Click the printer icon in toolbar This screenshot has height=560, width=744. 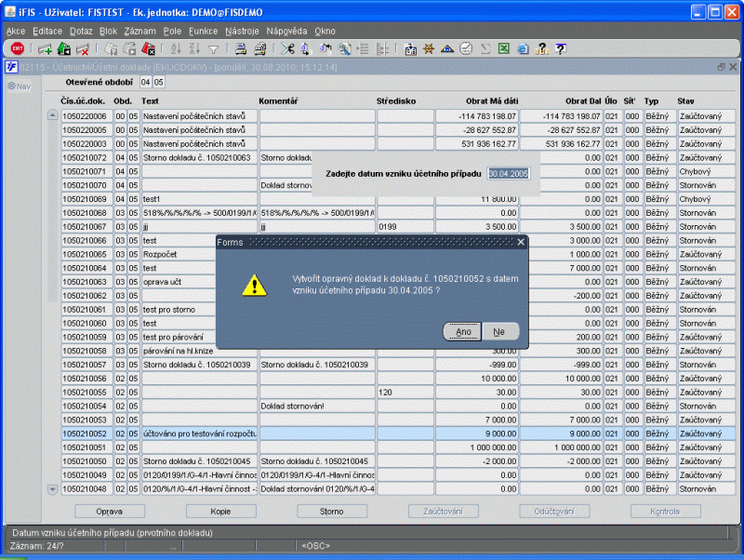coord(241,48)
